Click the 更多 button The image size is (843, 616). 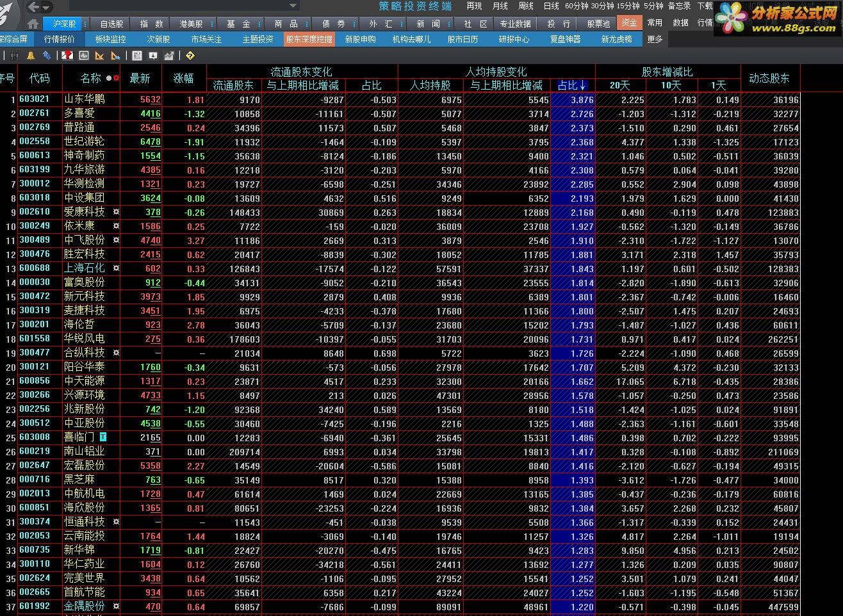point(655,39)
